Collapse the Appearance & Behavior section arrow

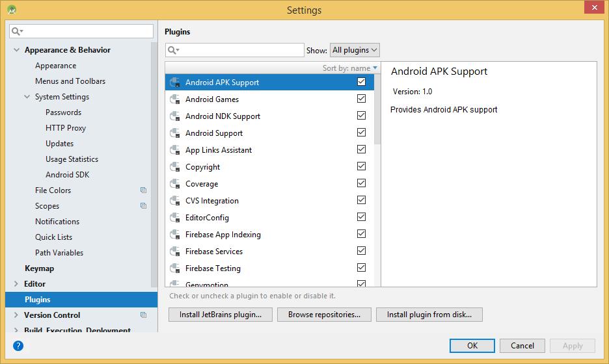pyautogui.click(x=16, y=49)
